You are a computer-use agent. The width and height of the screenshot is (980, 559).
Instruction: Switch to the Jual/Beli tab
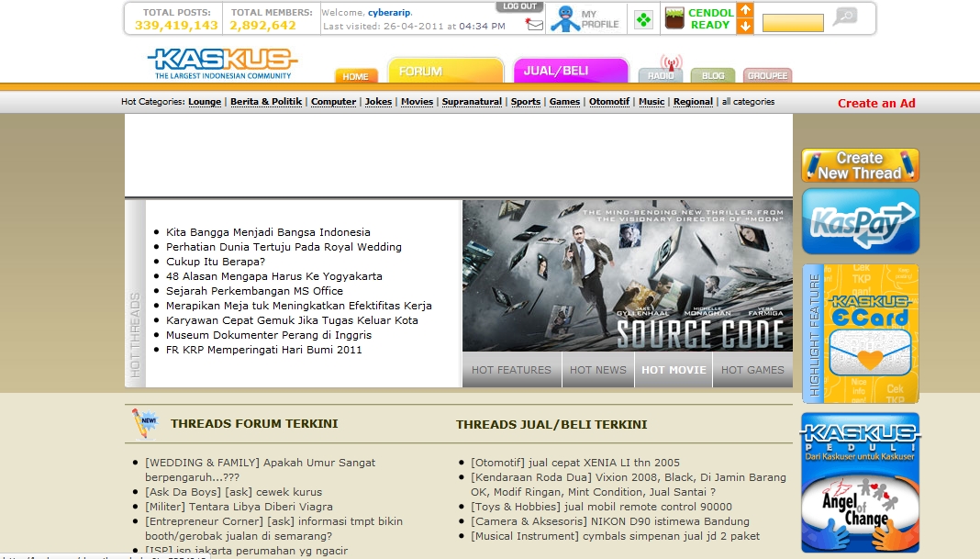point(569,71)
